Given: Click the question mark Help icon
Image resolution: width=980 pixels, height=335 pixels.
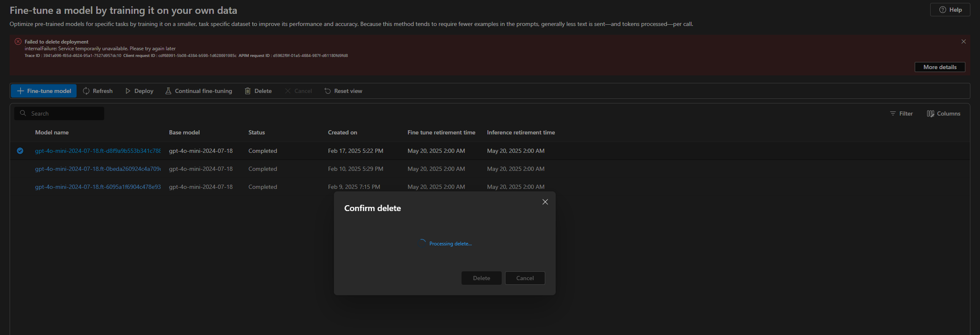Looking at the screenshot, I should 943,10.
